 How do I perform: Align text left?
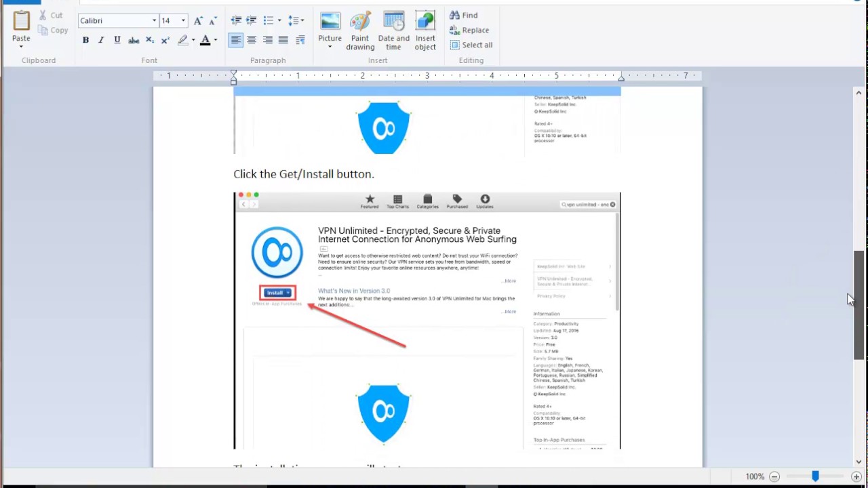[x=235, y=41]
